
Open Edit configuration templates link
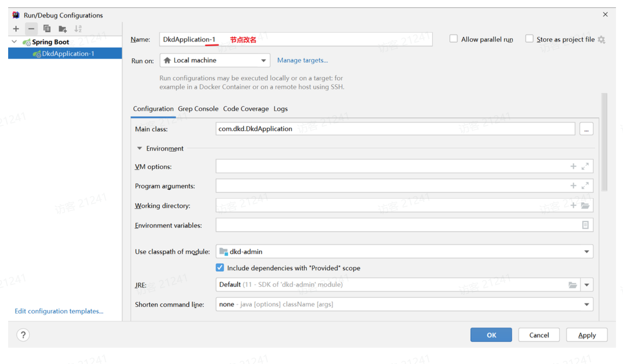pyautogui.click(x=59, y=311)
